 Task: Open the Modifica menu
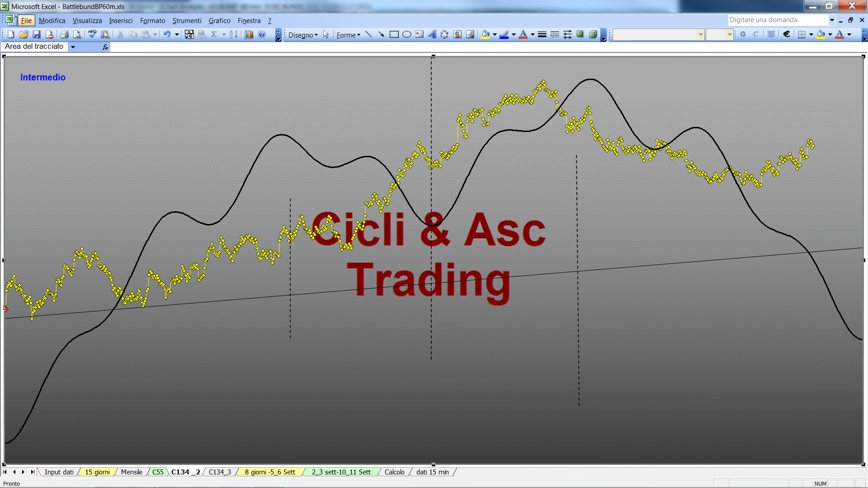(52, 21)
